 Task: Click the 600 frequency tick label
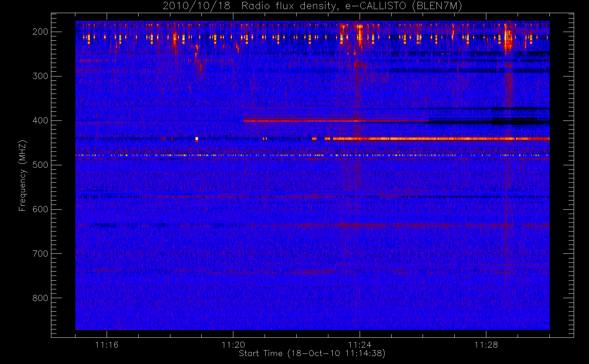(40, 209)
